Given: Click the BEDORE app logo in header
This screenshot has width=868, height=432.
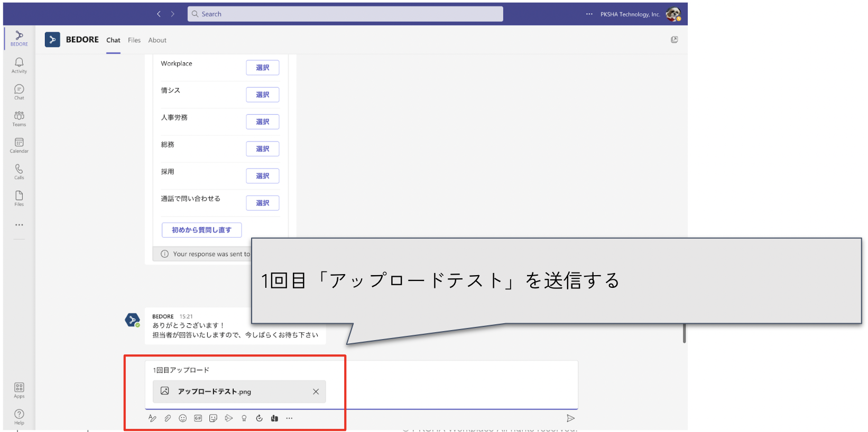Looking at the screenshot, I should [52, 40].
